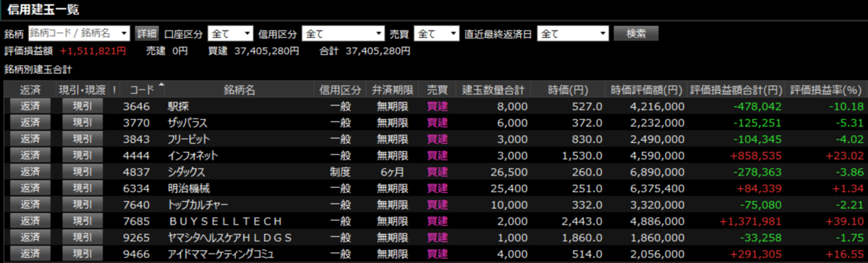Click the 制度 credit type cell
This screenshot has height=263, width=868.
(340, 172)
